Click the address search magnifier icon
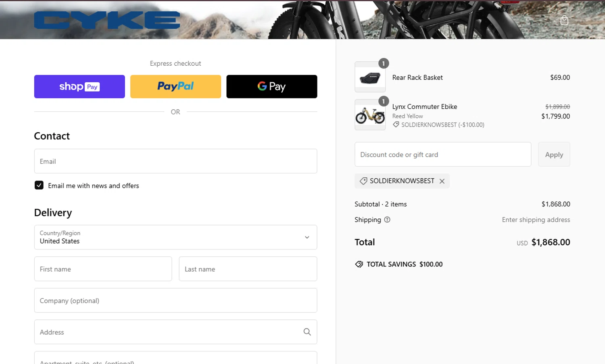The height and width of the screenshot is (364, 605). (x=307, y=332)
